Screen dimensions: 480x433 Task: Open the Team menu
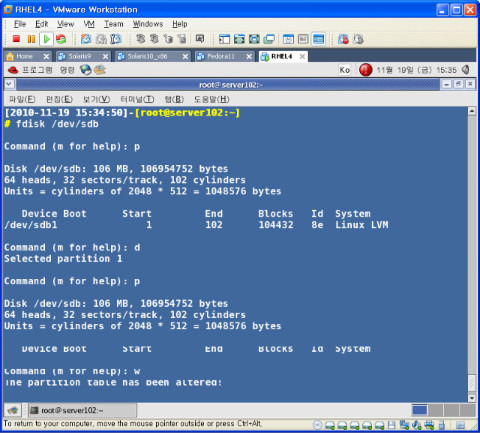[114, 24]
